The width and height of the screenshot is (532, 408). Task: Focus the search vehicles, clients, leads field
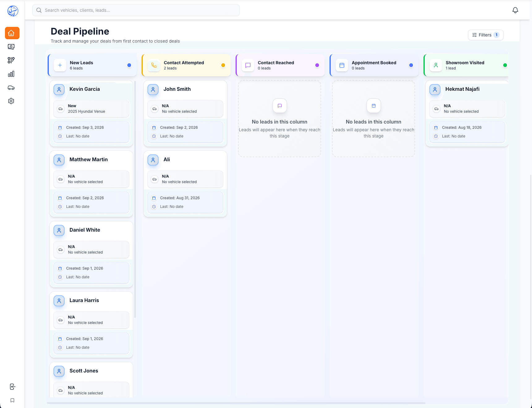[x=136, y=10]
